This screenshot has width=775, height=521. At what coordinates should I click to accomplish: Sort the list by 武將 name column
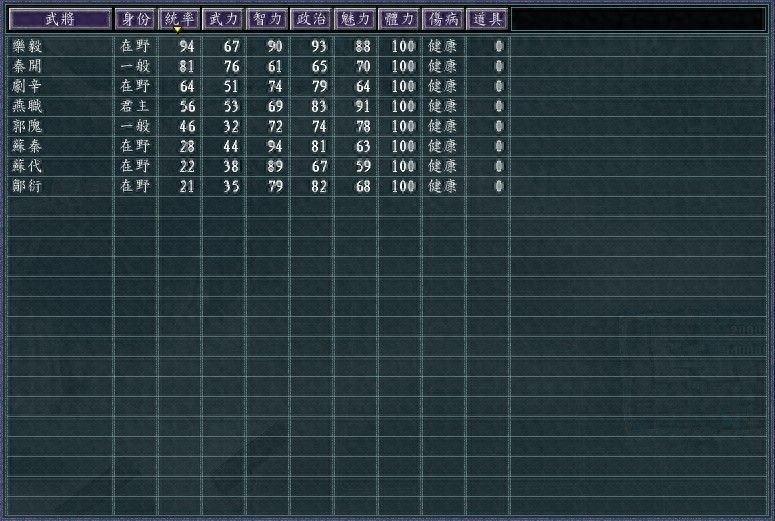point(60,19)
